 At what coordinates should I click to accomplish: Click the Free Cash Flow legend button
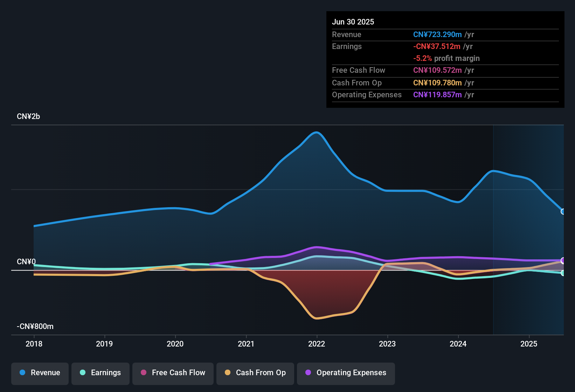tap(173, 373)
